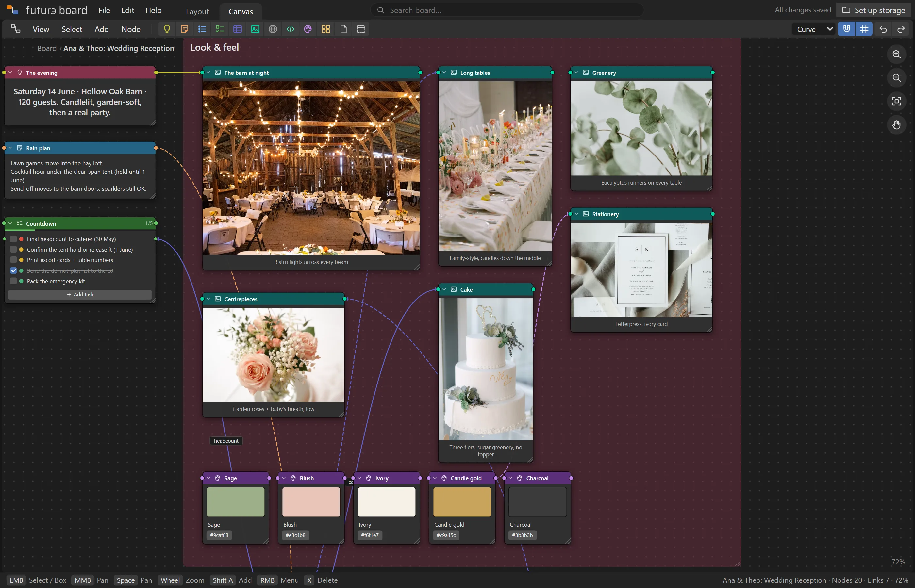Undo the last change
This screenshot has width=915, height=588.
883,29
